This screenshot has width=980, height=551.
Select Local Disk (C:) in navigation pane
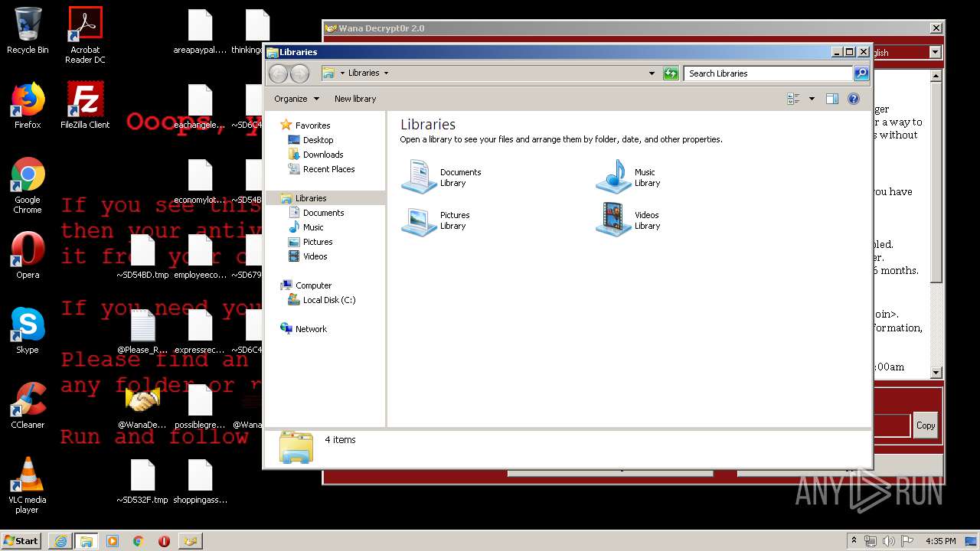pyautogui.click(x=328, y=300)
